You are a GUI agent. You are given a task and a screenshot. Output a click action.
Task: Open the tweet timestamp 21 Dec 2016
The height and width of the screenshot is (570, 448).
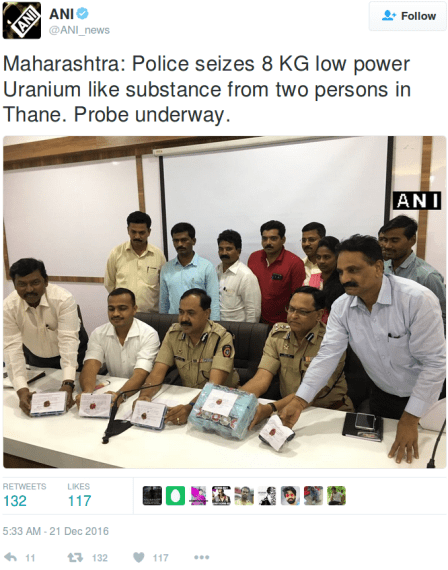point(56,531)
